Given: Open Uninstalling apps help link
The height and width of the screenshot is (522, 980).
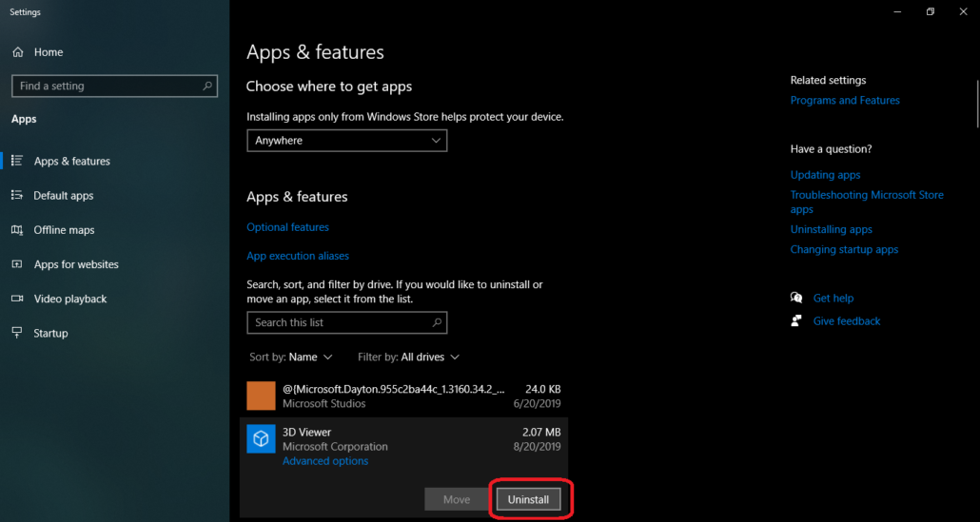Looking at the screenshot, I should [832, 230].
